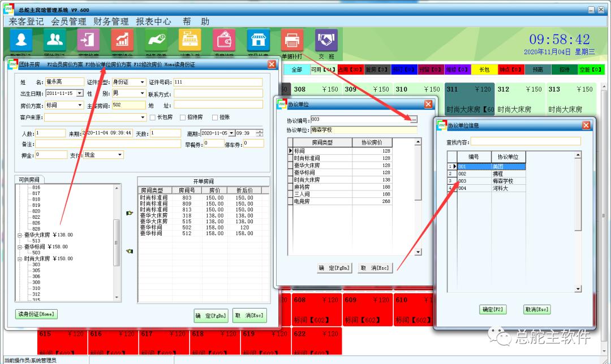This screenshot has width=611, height=364.
Task: Open the 交班 handshake icon
Action: [x=326, y=40]
